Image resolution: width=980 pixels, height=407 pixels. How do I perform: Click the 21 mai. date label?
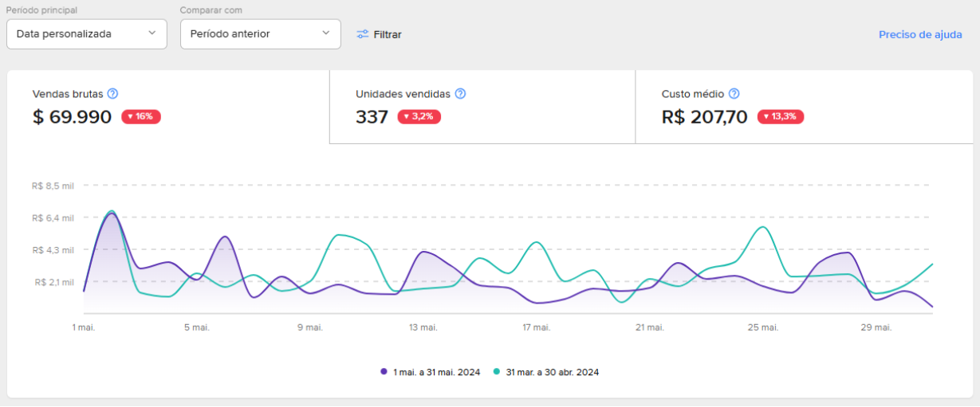(x=649, y=327)
